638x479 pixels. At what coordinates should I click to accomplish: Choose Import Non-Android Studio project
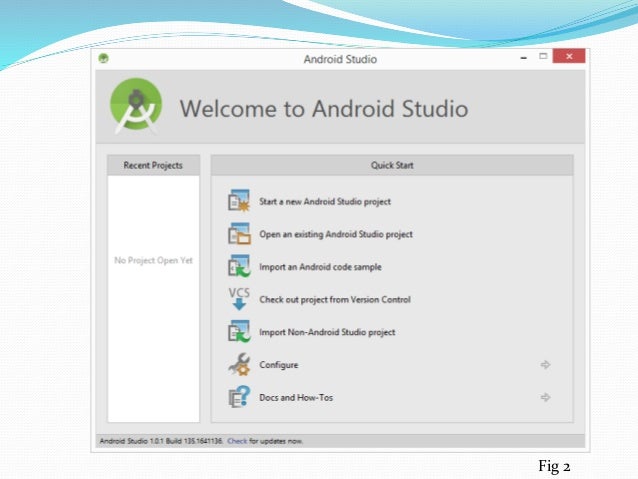[327, 332]
